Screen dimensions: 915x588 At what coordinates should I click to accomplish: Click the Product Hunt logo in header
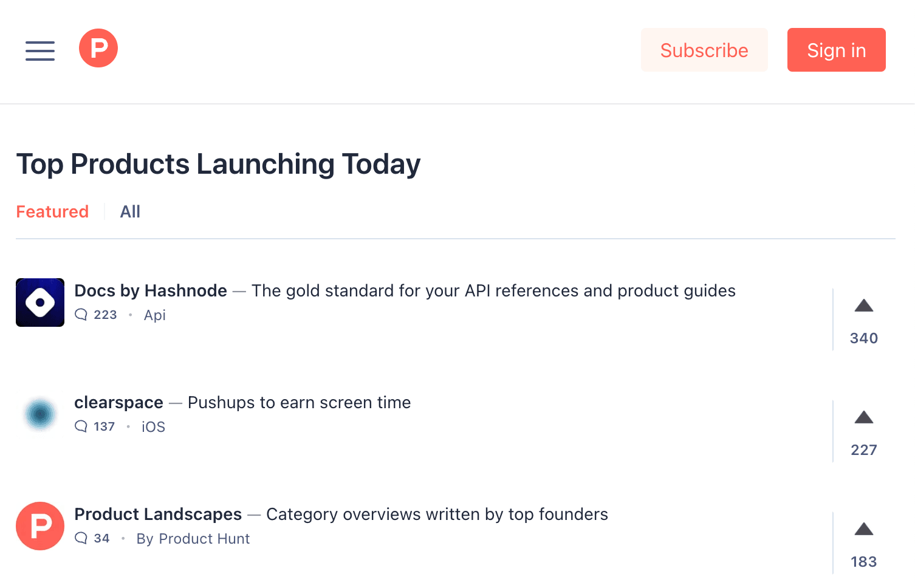pos(98,48)
